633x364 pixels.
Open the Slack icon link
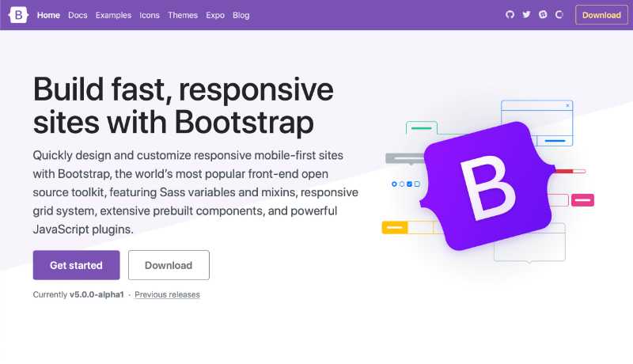[x=543, y=14]
